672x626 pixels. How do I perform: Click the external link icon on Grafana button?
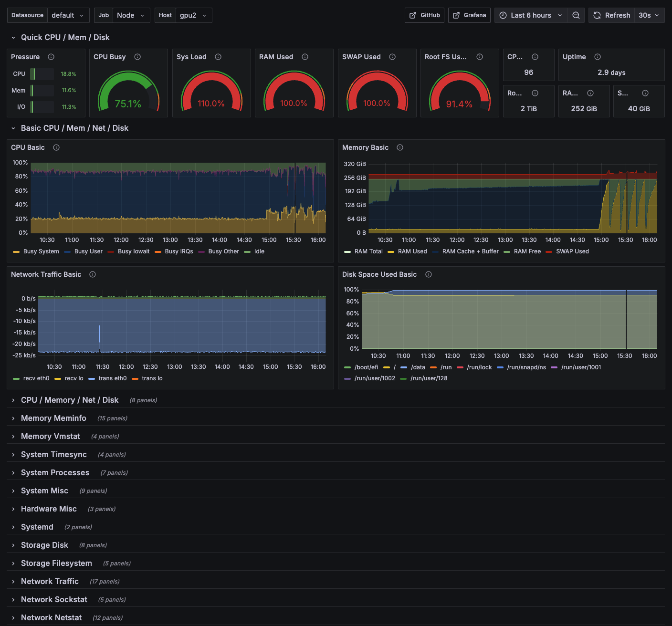456,15
